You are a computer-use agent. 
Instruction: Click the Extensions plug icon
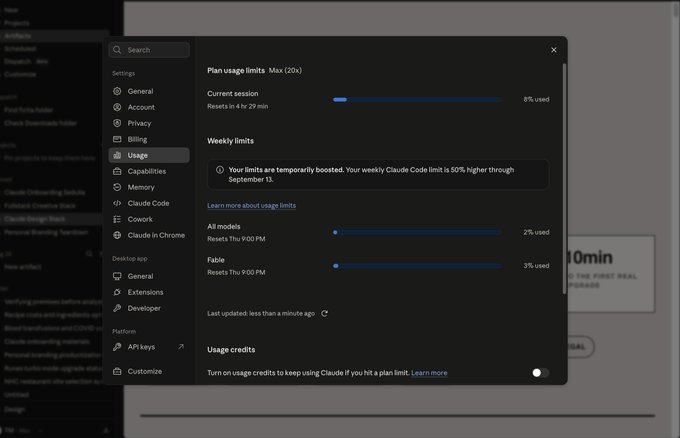point(117,292)
